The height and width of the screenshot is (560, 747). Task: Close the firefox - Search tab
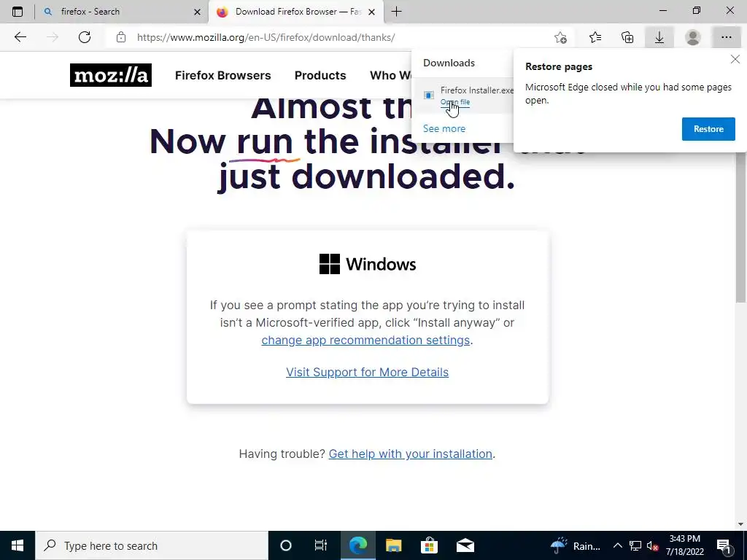pyautogui.click(x=197, y=12)
